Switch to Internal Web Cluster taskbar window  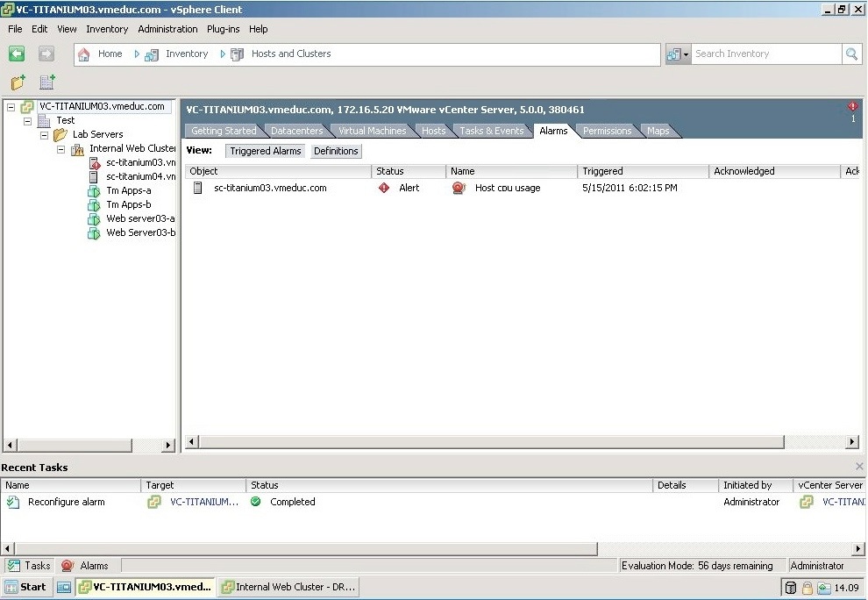pyautogui.click(x=289, y=587)
